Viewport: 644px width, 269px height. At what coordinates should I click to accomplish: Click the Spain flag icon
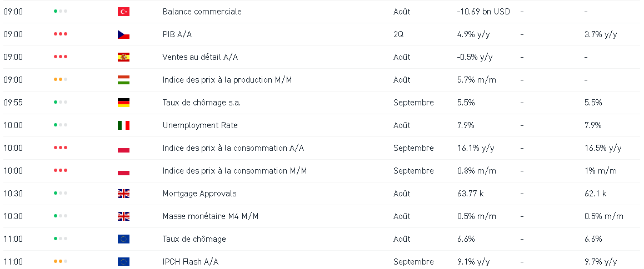123,57
